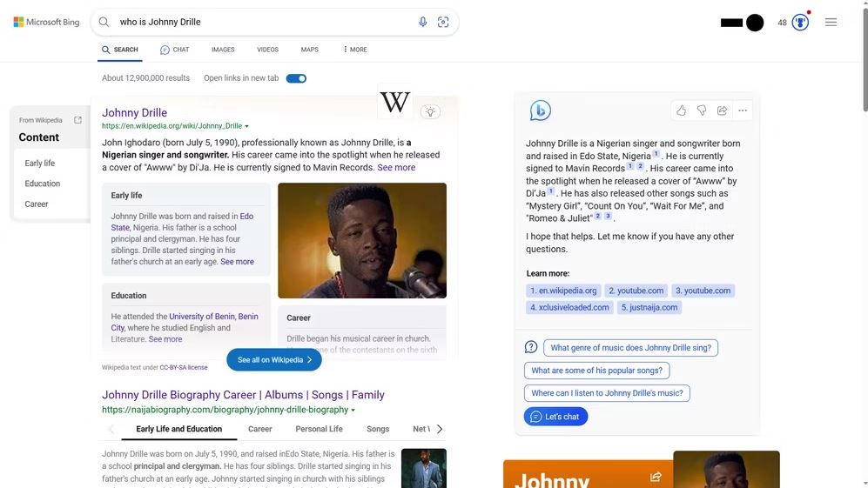
Task: Select the Personal Life tab
Action: pos(319,429)
